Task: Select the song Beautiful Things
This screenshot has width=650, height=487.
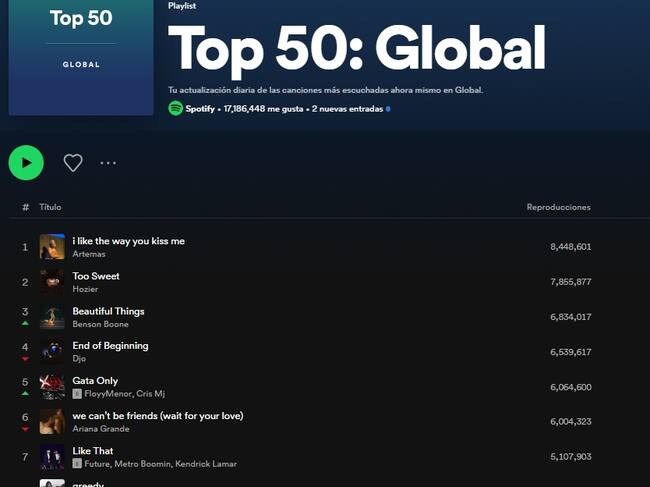Action: 108,311
